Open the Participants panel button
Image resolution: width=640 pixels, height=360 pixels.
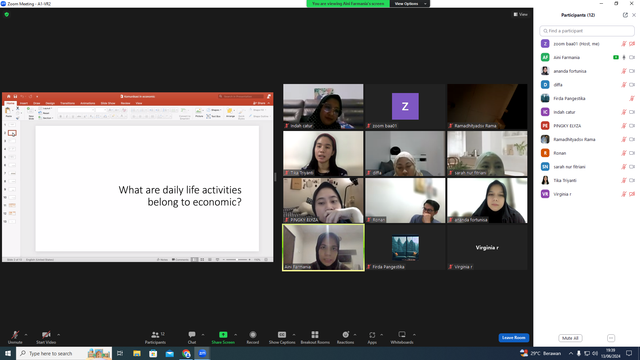(155, 337)
